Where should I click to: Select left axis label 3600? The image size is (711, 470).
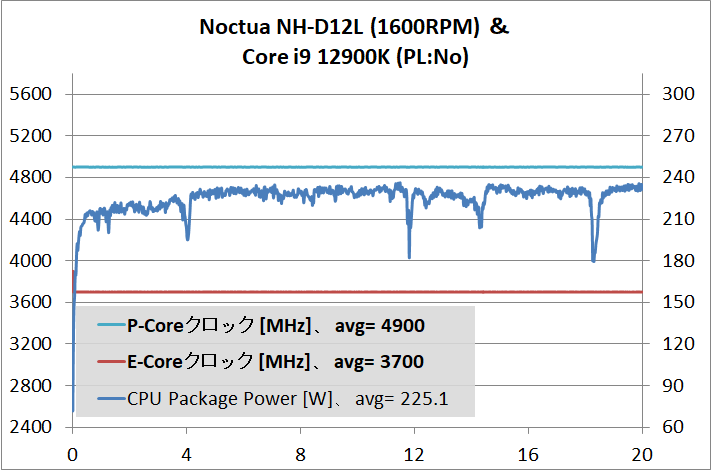(x=31, y=302)
